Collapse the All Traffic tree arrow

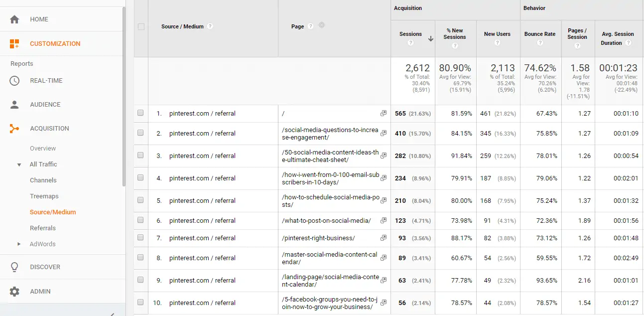[19, 165]
